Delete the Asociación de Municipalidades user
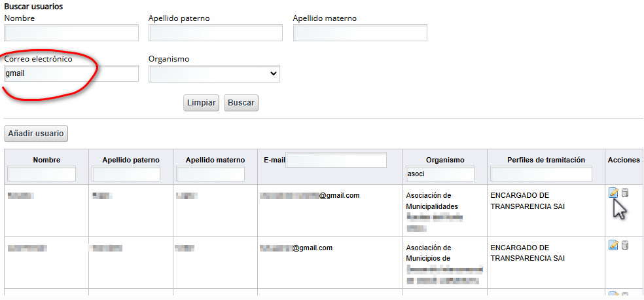This screenshot has height=300, width=644. [625, 193]
